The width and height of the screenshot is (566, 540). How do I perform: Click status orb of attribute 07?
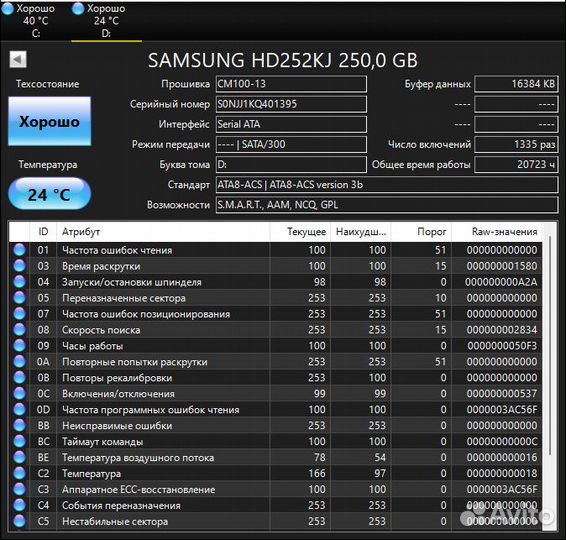pyautogui.click(x=19, y=314)
